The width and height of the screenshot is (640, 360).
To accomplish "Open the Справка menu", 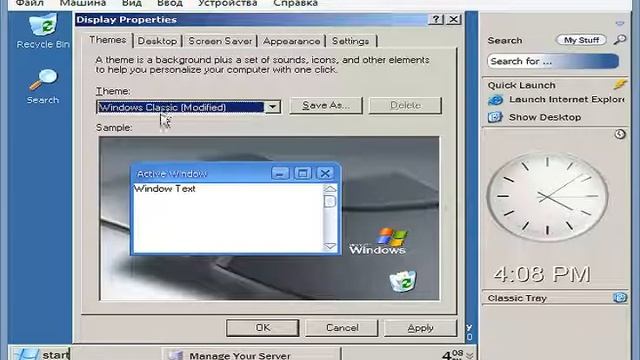I will click(296, 3).
